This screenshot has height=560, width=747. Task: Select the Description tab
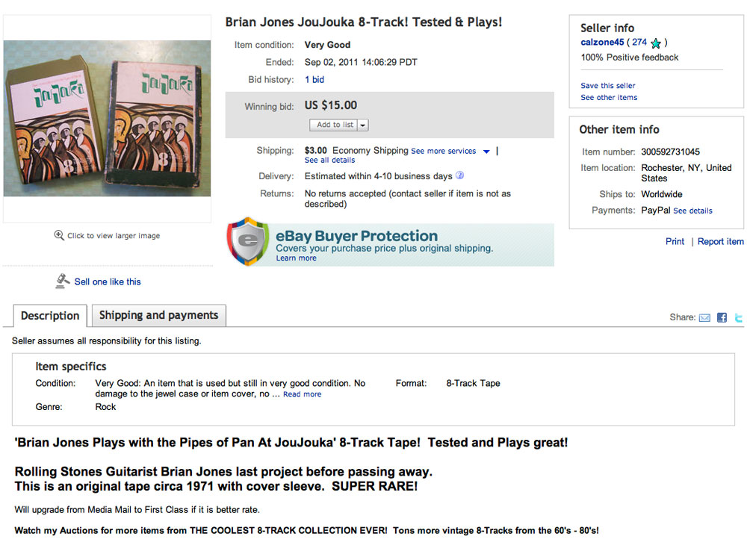coord(50,316)
